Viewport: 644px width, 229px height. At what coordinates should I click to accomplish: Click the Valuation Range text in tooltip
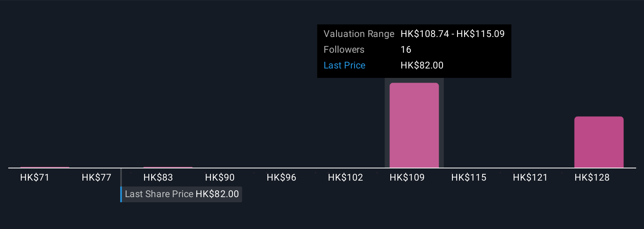tap(359, 34)
